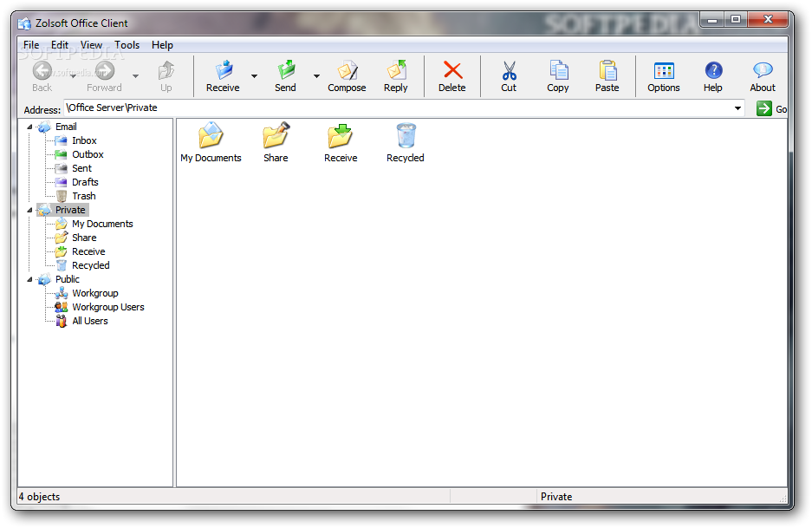Open the Send button dropdown arrow
The image size is (812, 528).
316,76
